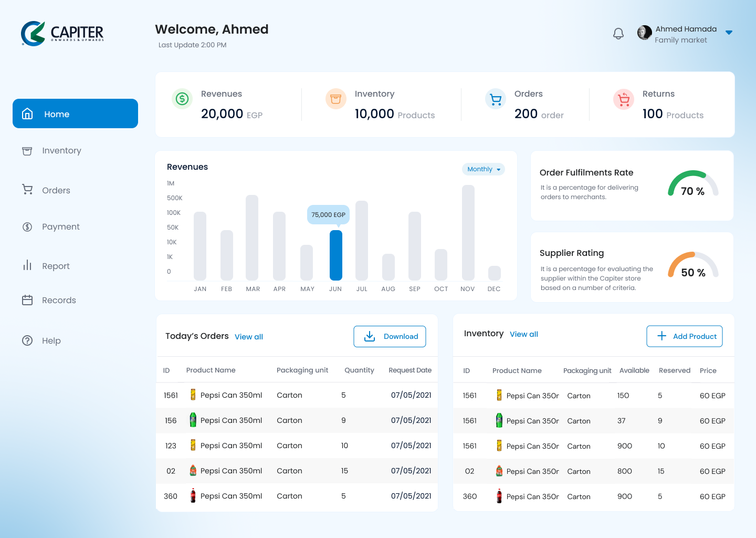
Task: Open the notifications bell
Action: pos(618,34)
